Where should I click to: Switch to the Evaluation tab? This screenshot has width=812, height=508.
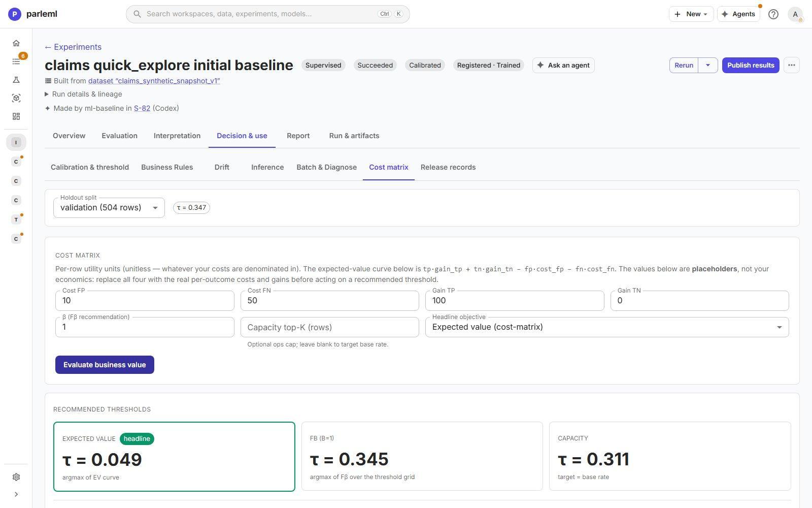tap(119, 136)
